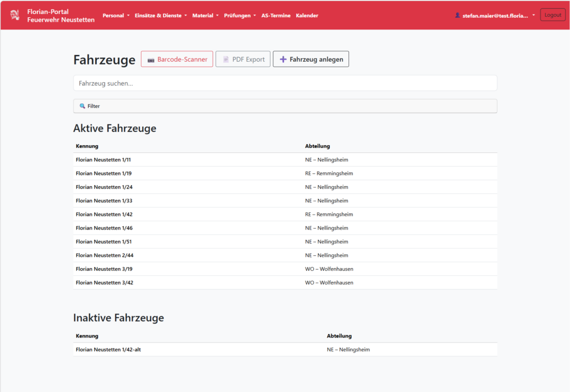Open vehicle Florian Neustetten 3/19

104,269
